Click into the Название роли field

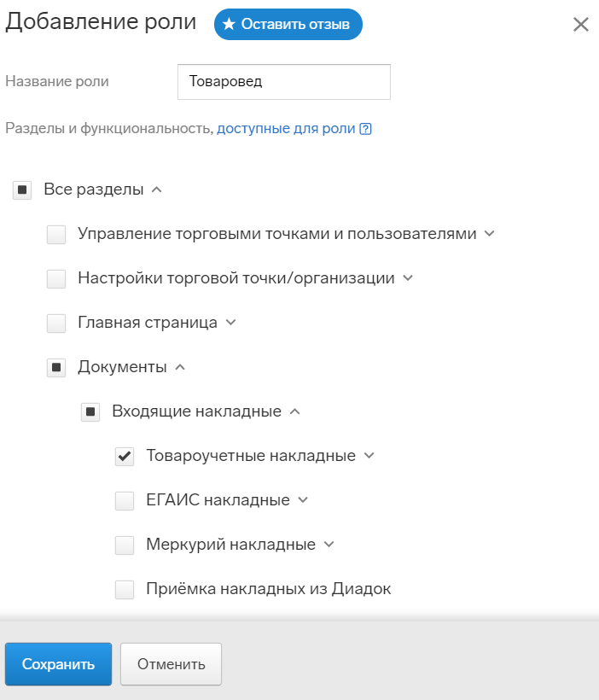[284, 82]
